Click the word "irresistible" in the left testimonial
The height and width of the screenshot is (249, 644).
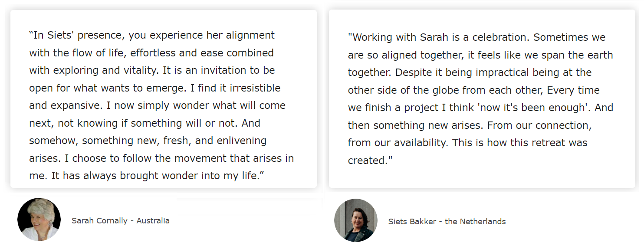[255, 88]
